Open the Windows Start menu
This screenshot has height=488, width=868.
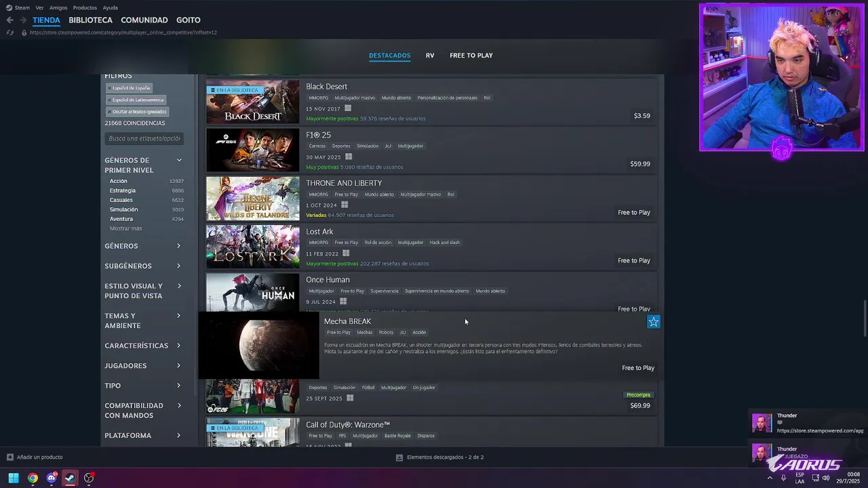coord(14,478)
